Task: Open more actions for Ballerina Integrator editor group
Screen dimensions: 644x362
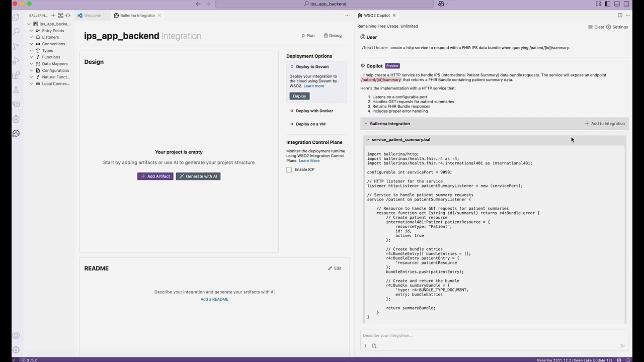Action: pos(347,16)
